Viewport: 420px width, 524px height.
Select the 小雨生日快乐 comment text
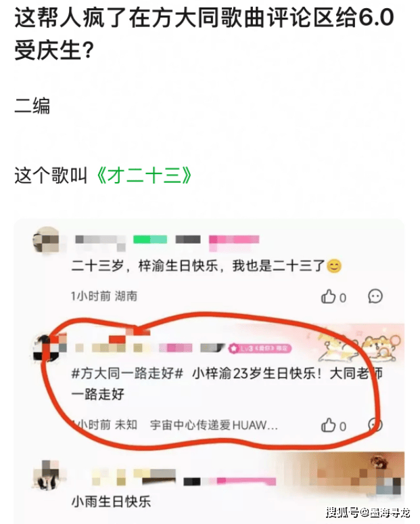111,502
